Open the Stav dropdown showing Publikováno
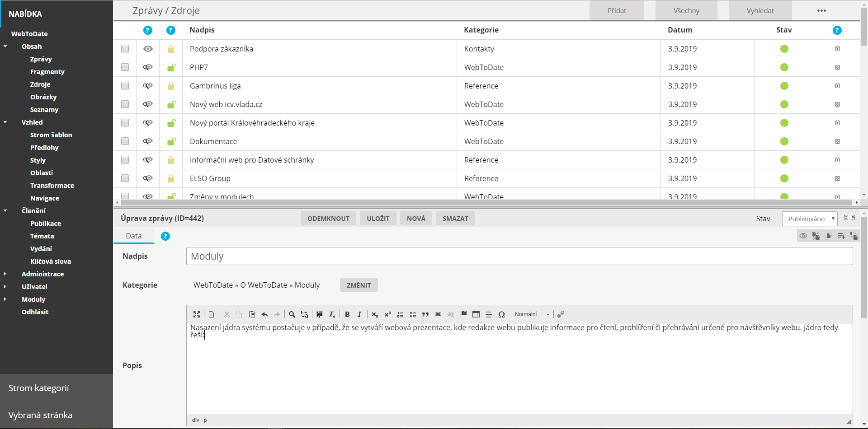Viewport: 868px width, 429px height. (810, 219)
